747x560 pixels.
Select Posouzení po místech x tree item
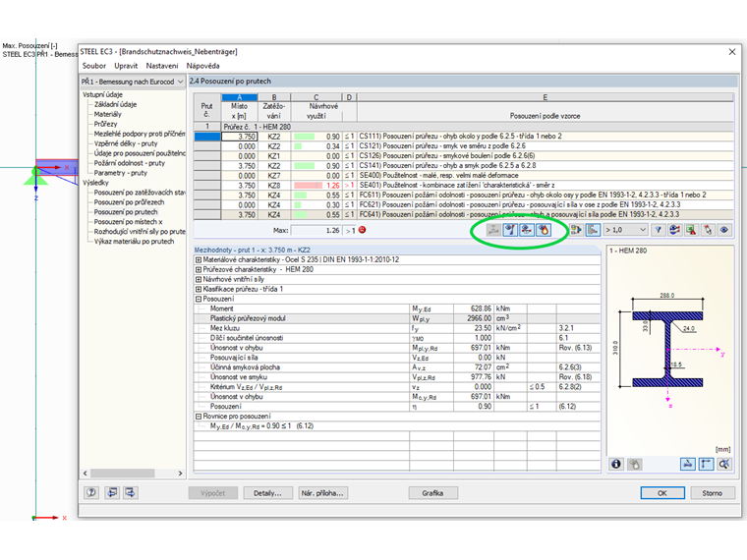(128, 222)
